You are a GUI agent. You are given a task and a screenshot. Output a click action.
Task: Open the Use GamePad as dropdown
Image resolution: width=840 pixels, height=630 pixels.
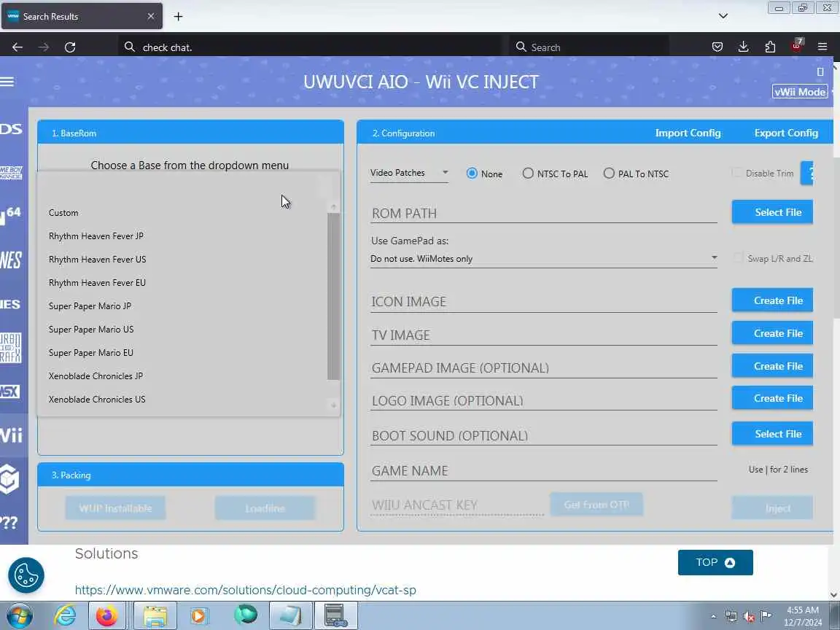click(544, 259)
